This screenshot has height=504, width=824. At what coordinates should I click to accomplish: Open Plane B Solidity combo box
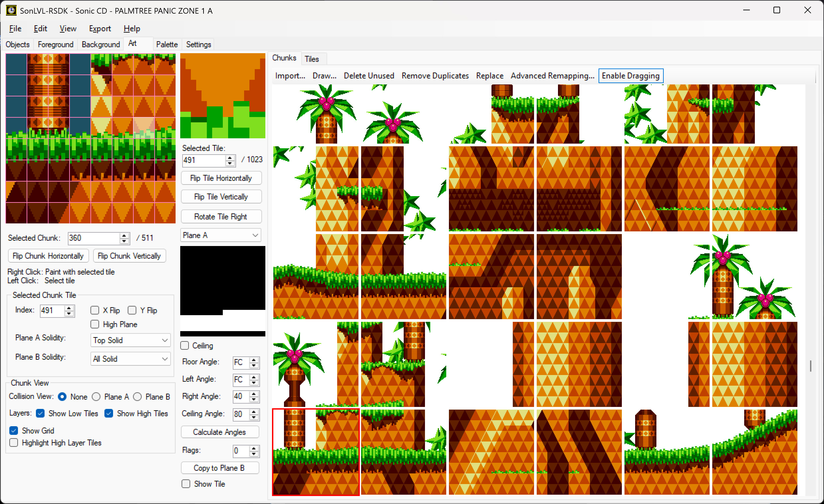click(x=130, y=359)
